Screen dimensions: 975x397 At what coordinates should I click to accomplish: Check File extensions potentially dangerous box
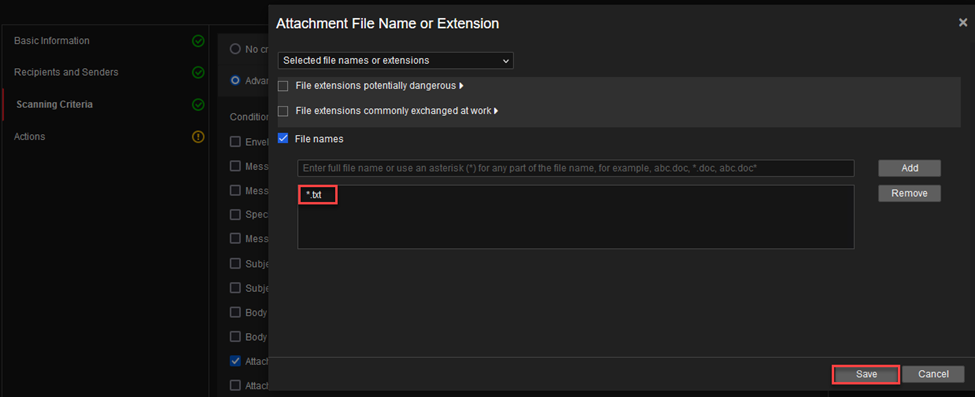(x=283, y=86)
